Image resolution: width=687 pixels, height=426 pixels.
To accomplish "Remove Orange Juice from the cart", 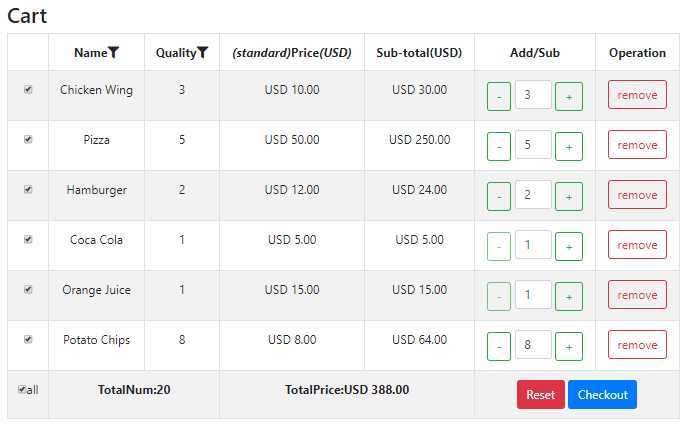I will 637,295.
